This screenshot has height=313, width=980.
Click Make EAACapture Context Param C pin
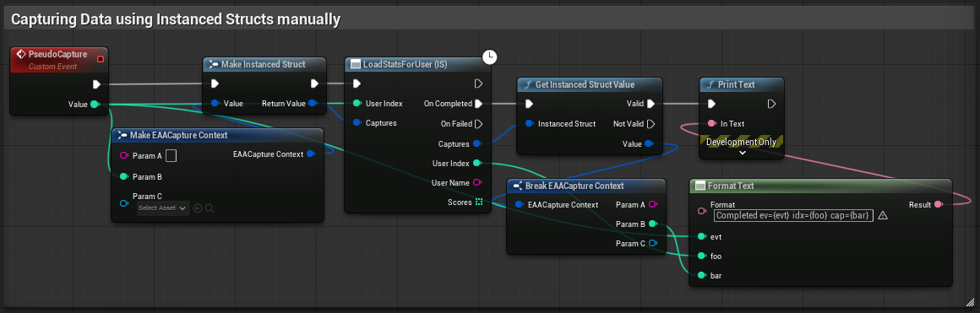point(123,203)
